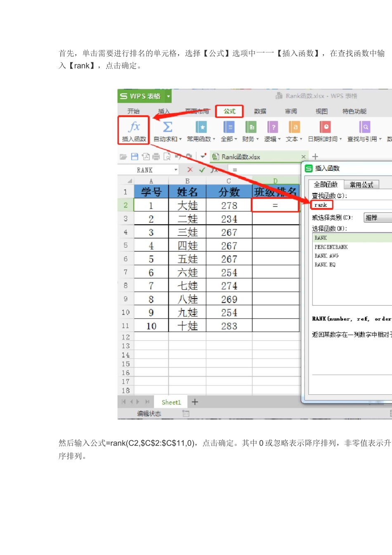Switch to the 视图 (View) ribbon tab
The image size is (392, 555).
click(321, 111)
